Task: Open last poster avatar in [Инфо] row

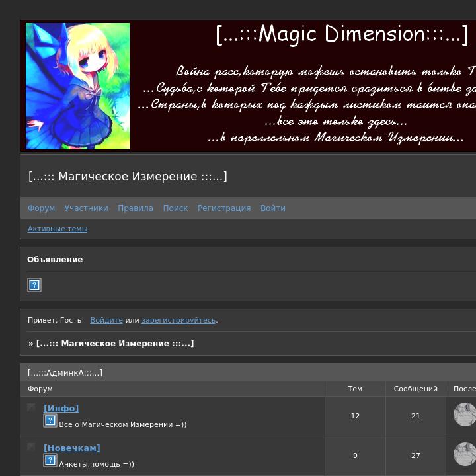Action: (x=465, y=415)
